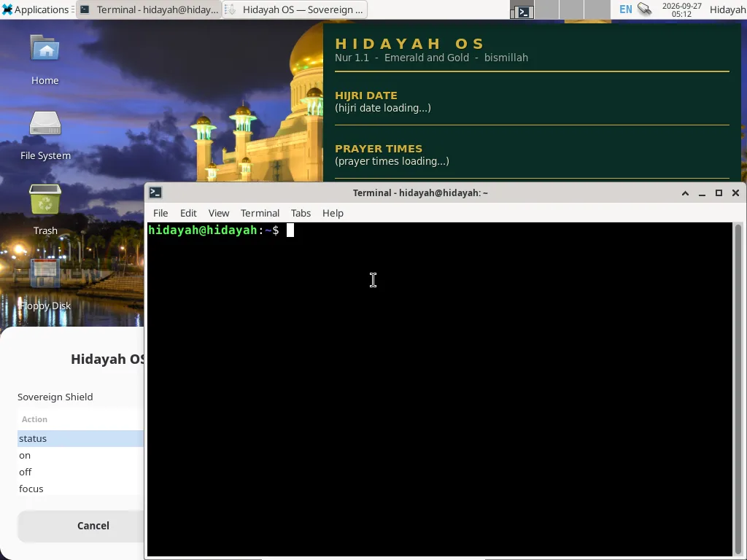
Task: Click the terminal command prompt area
Action: tap(440, 389)
